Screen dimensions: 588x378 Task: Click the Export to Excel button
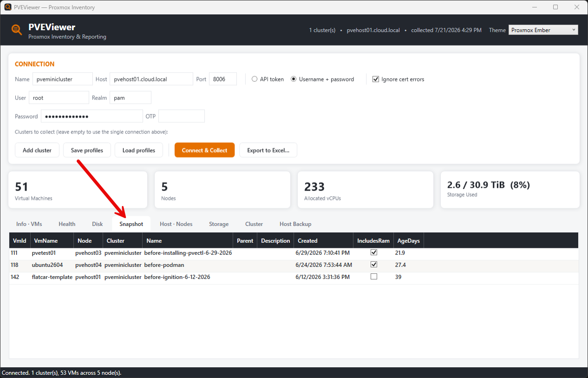click(268, 150)
